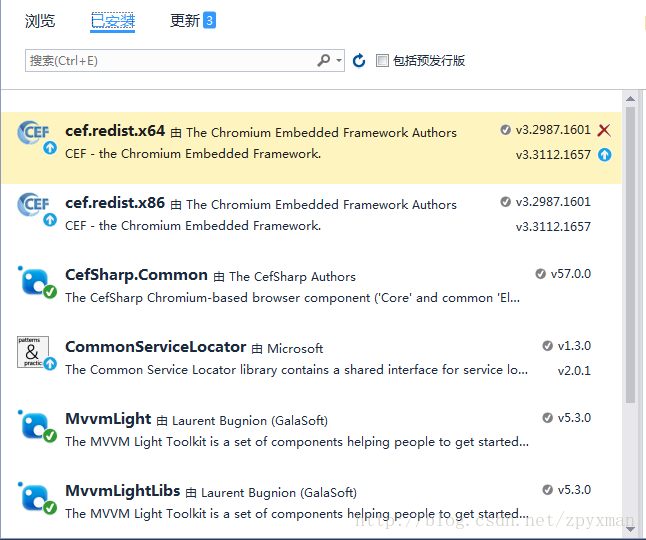This screenshot has height=540, width=646.
Task: Click the MvvmLight package icon
Action: coord(37,426)
